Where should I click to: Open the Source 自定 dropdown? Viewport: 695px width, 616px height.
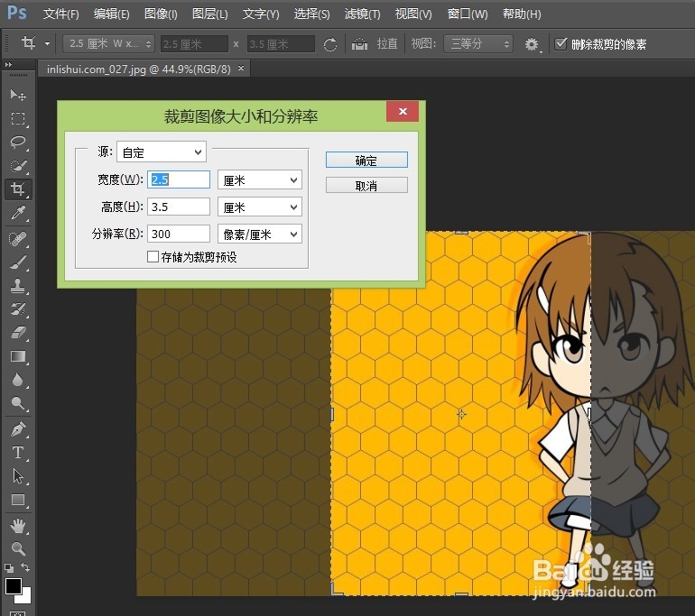[162, 152]
